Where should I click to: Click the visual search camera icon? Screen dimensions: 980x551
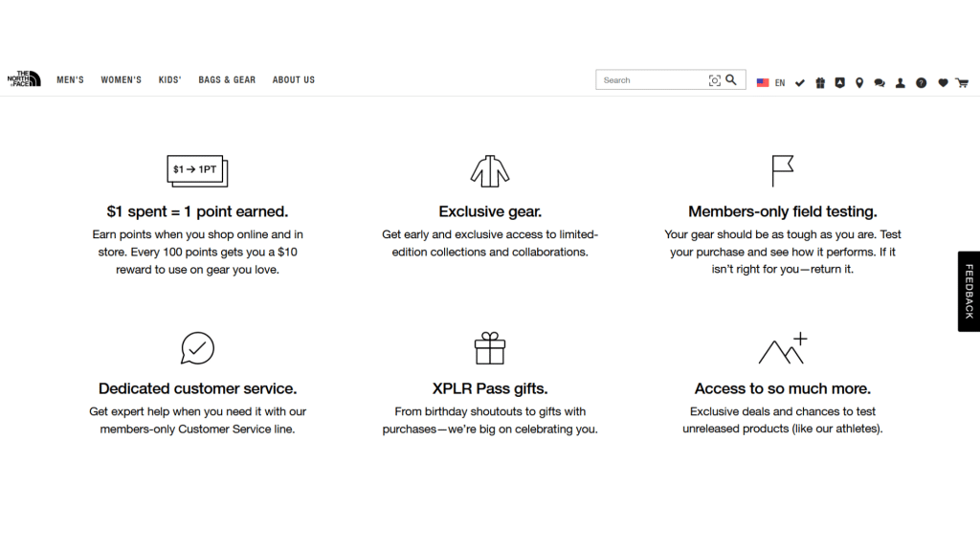[714, 80]
